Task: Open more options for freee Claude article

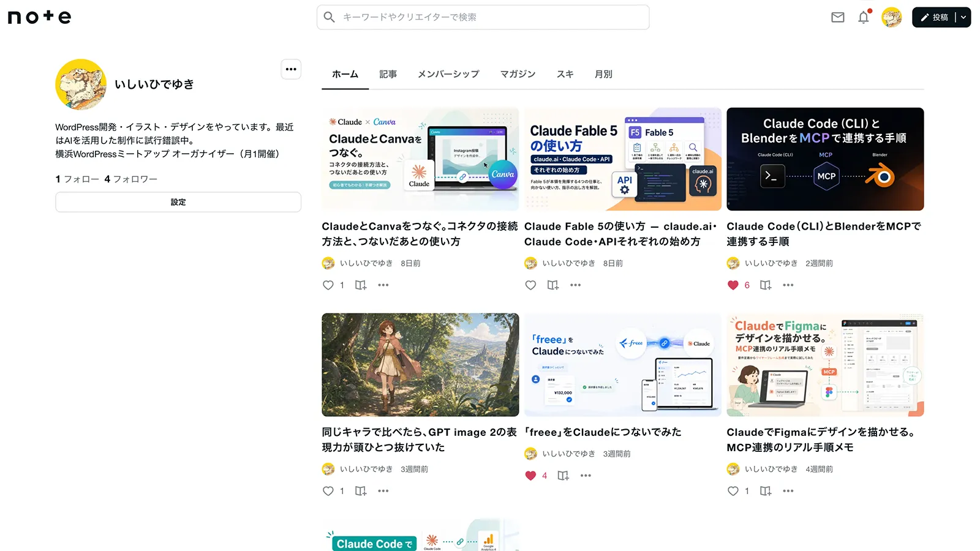Action: point(586,475)
